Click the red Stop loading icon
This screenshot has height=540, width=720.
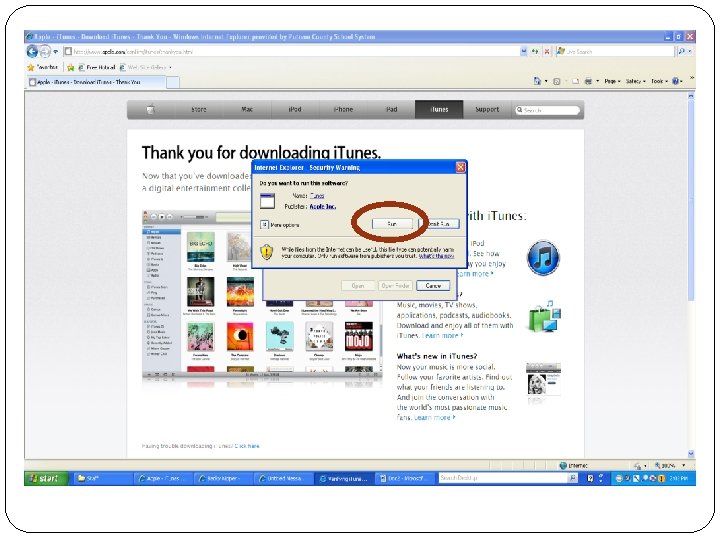pos(546,51)
